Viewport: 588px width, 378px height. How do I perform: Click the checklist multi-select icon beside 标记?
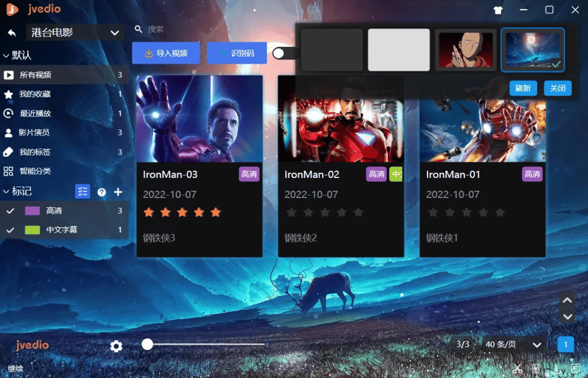pos(82,191)
